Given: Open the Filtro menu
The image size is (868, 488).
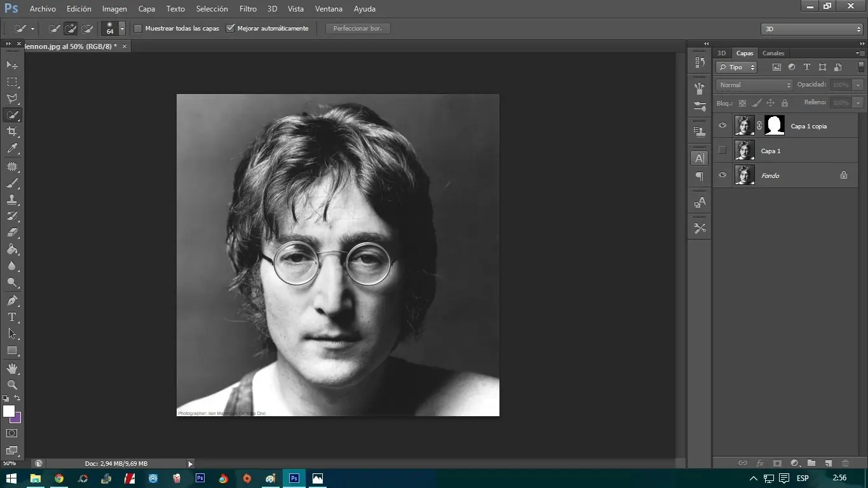Looking at the screenshot, I should pos(248,9).
